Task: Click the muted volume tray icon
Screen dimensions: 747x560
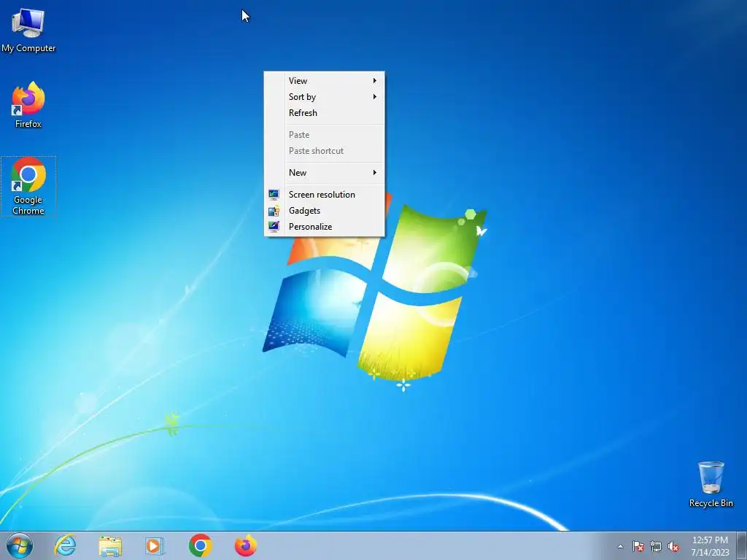Action: (x=673, y=546)
